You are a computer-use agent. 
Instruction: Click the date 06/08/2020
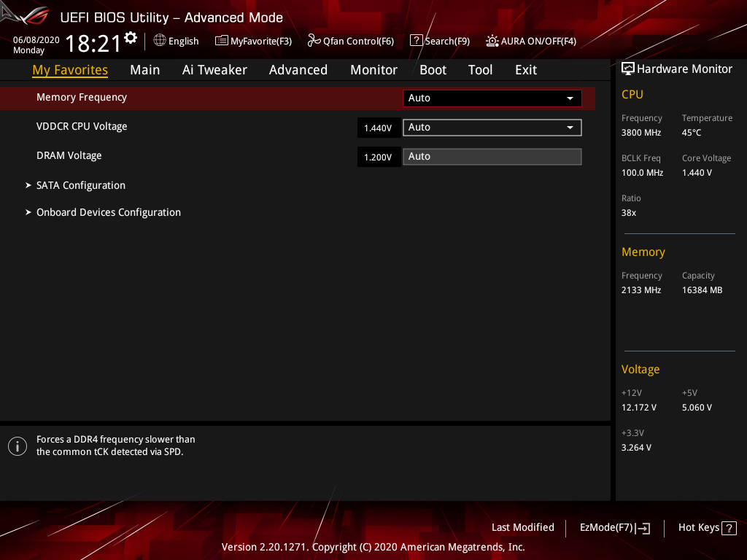(x=36, y=40)
